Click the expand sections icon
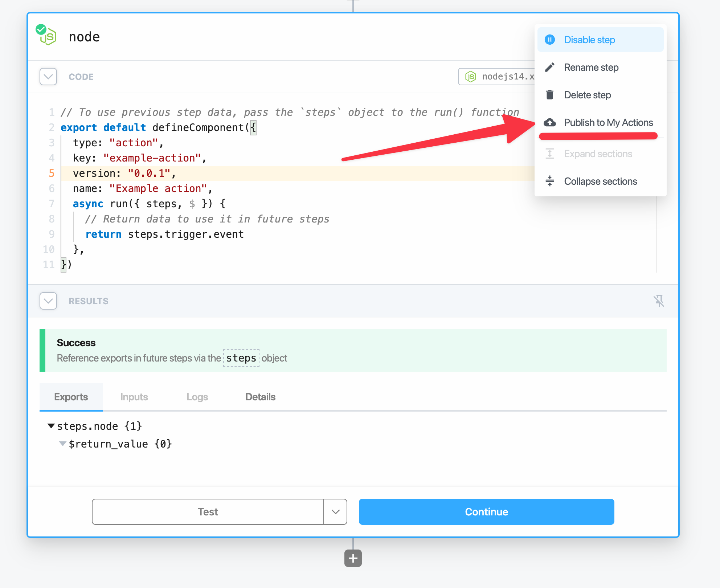This screenshot has width=720, height=588. (x=550, y=154)
